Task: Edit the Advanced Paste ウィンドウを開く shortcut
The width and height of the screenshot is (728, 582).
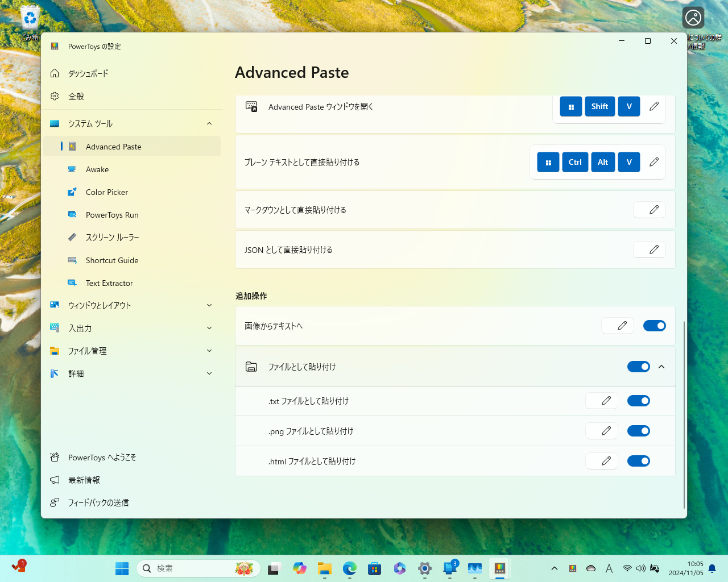Action: point(654,106)
